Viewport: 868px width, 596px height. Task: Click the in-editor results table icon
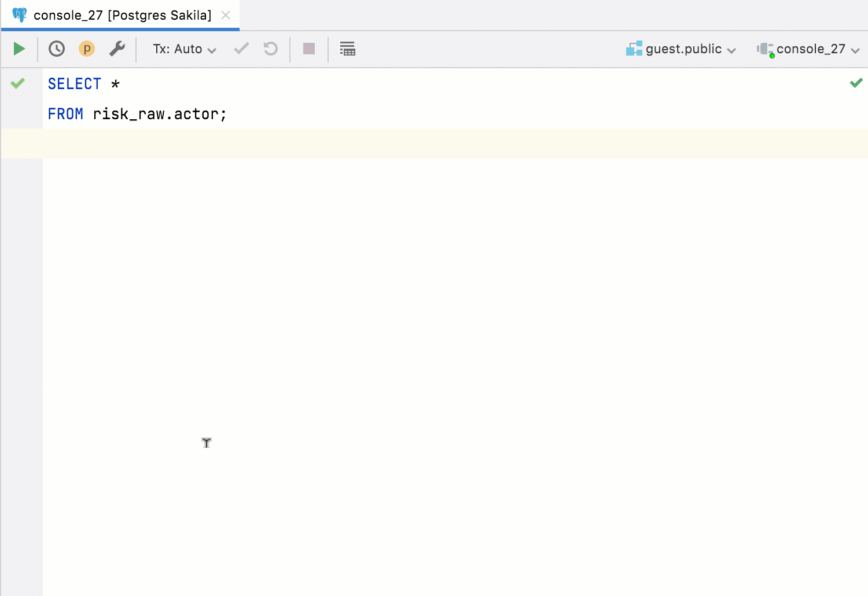coord(348,49)
